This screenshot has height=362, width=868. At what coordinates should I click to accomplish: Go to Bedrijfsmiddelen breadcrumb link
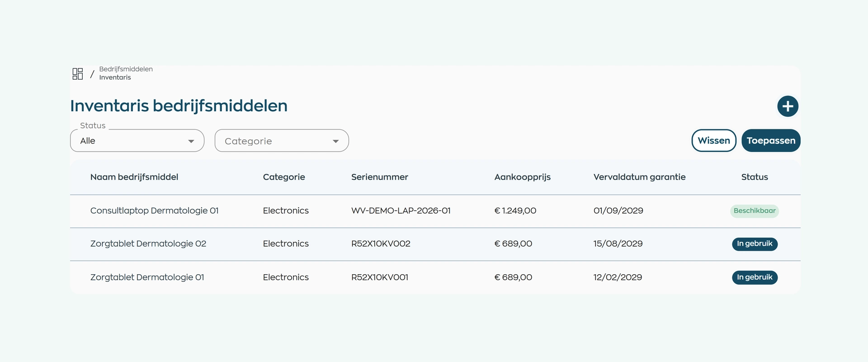[126, 69]
